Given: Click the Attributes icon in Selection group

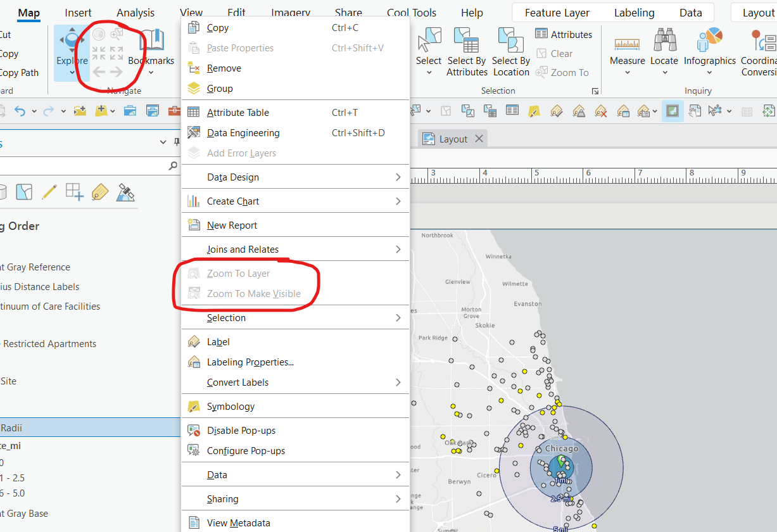Looking at the screenshot, I should click(543, 34).
